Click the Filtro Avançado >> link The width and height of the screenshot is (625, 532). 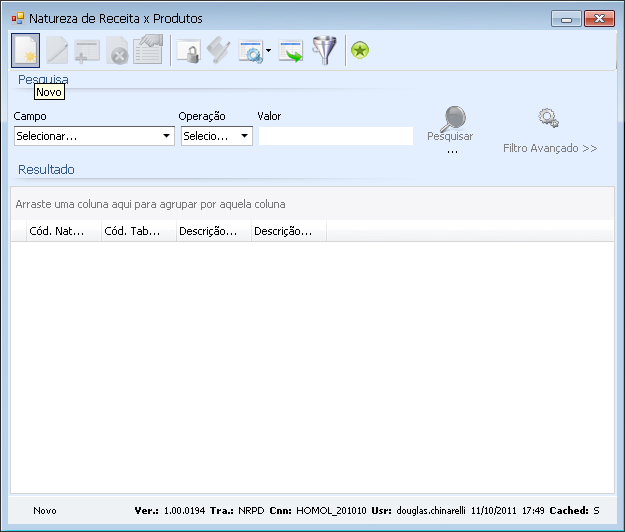tap(550, 148)
